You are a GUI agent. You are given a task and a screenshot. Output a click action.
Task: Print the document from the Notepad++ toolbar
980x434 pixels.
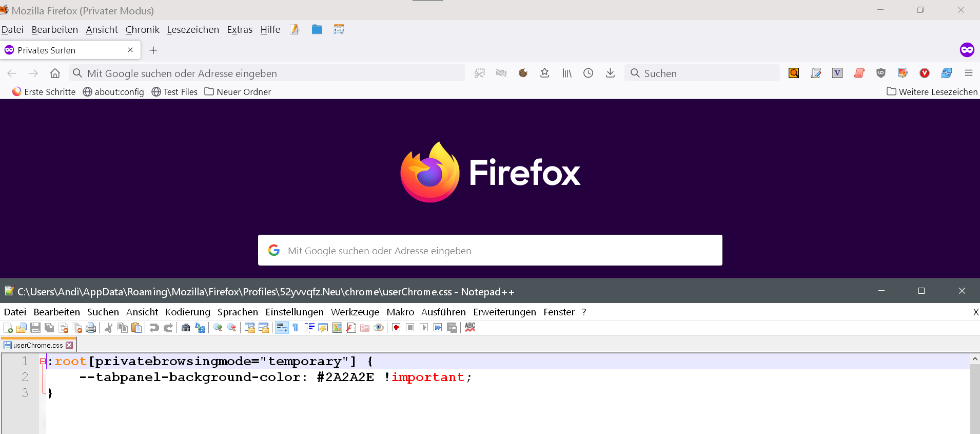coord(91,328)
